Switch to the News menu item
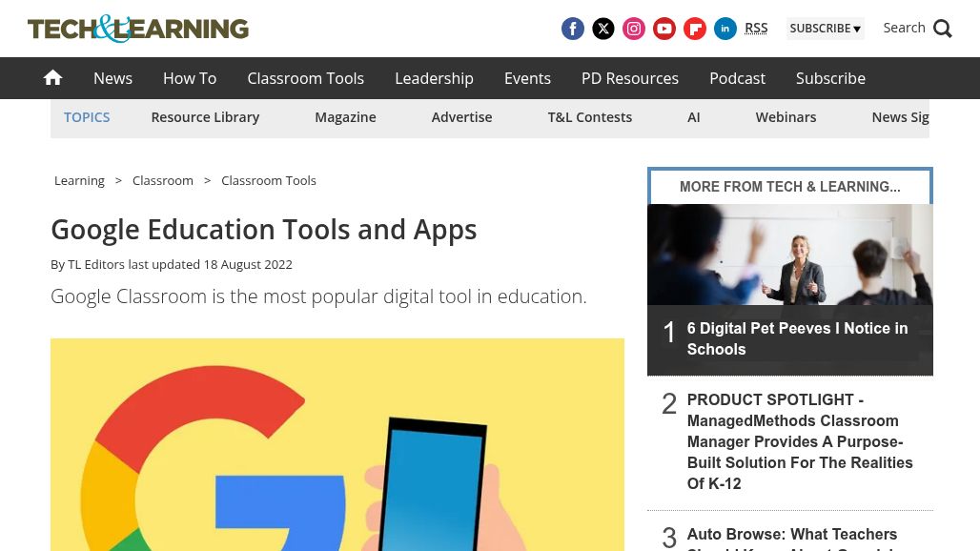Image resolution: width=980 pixels, height=551 pixels. [112, 78]
